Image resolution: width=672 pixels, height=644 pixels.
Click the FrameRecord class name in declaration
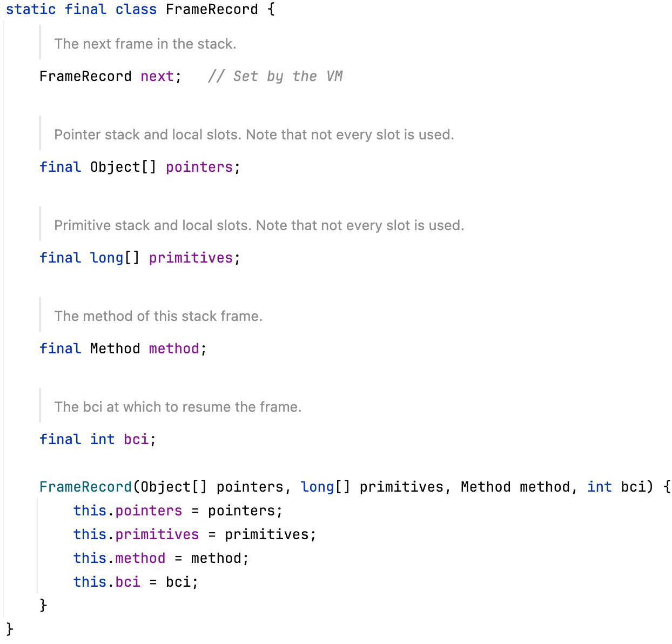(x=212, y=9)
